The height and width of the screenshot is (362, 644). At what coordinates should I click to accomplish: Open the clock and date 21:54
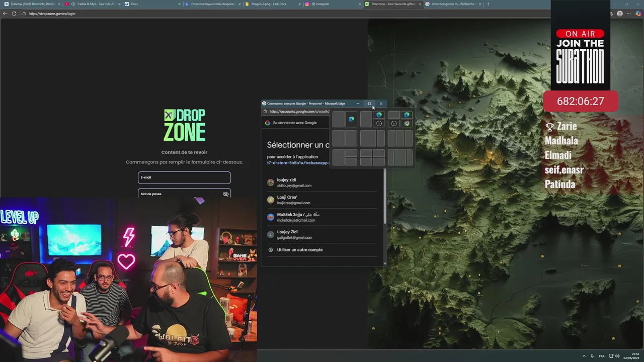pos(631,356)
